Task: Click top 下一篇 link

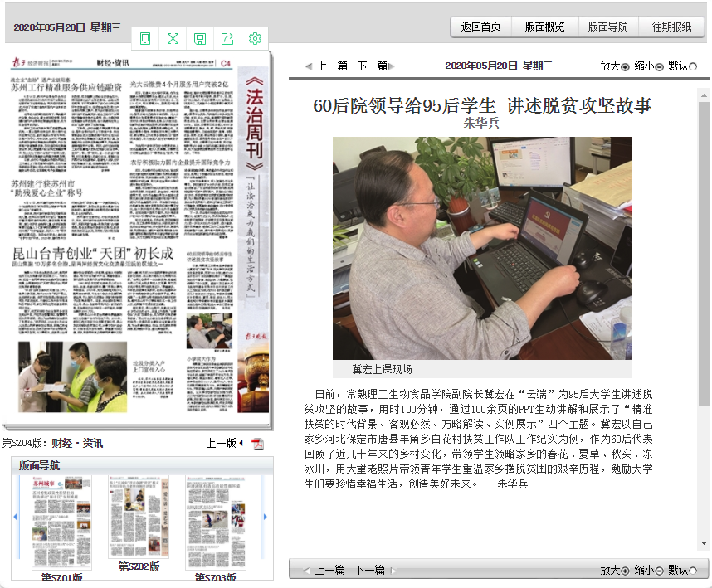Action: click(x=373, y=66)
